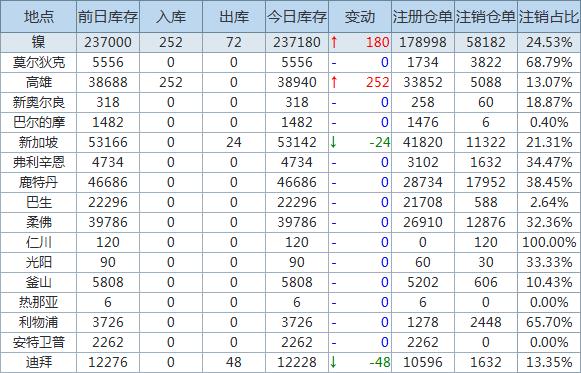The image size is (581, 373).
Task: Select the 今日库存 header cell
Action: click(x=297, y=16)
